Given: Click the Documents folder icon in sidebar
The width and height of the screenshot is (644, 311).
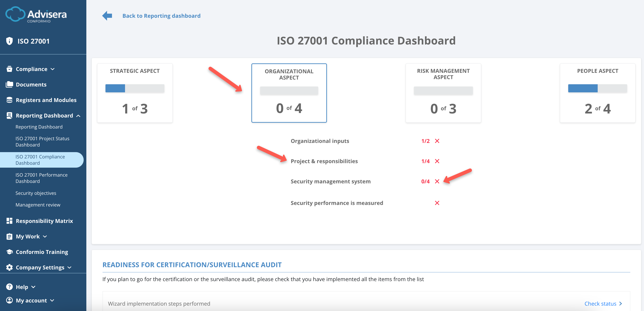Looking at the screenshot, I should tap(9, 84).
